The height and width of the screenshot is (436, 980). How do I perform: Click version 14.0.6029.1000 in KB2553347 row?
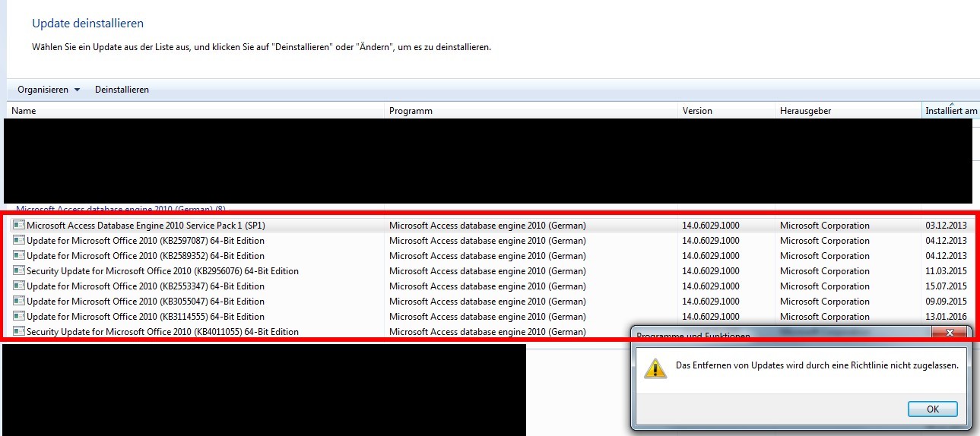711,286
